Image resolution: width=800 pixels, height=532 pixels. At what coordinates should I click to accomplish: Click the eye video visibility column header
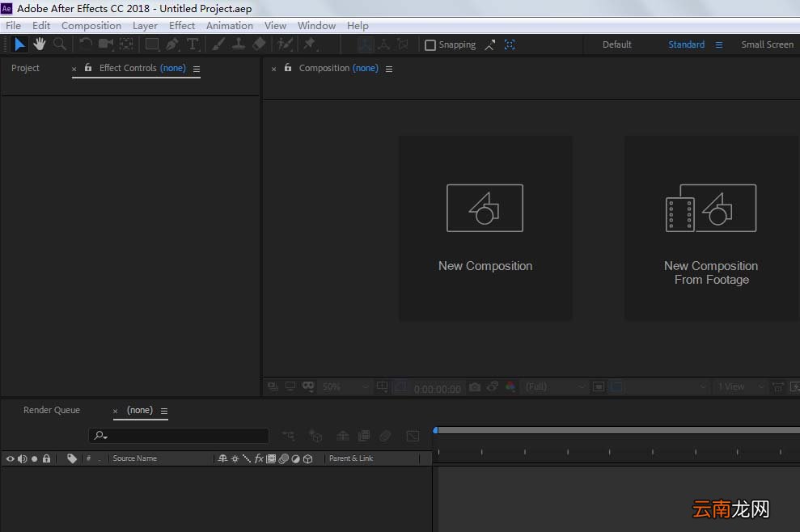click(10, 458)
